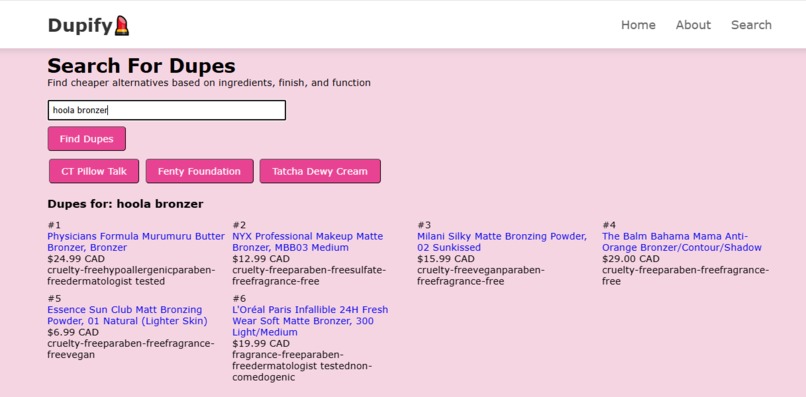806x397 pixels.
Task: Focus the hoola bronzer search input
Action: point(167,110)
